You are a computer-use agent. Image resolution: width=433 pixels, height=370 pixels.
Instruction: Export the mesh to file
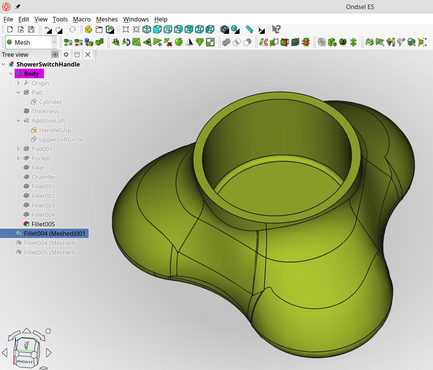(79, 42)
